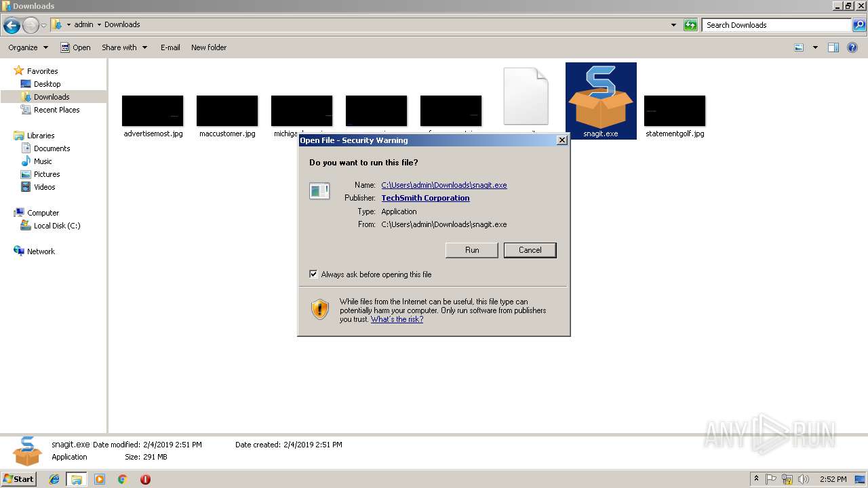Open the Share with menu
868x488 pixels.
pos(124,47)
